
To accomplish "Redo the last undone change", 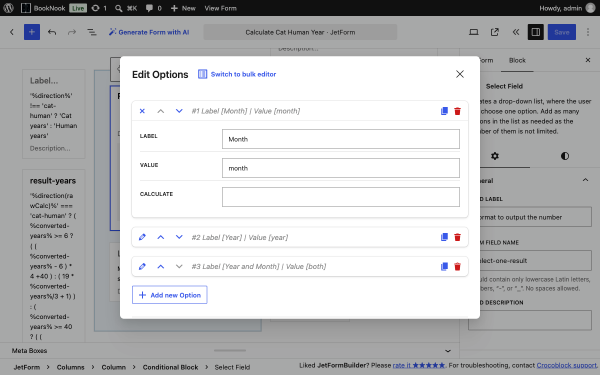I will [72, 32].
